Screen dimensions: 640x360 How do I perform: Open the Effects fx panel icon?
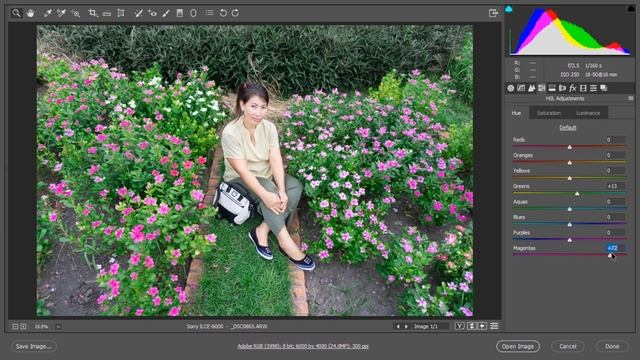tap(573, 88)
